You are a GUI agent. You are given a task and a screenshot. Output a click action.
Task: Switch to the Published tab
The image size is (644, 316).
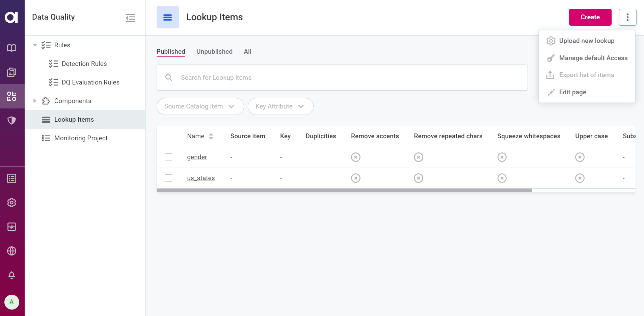point(171,52)
